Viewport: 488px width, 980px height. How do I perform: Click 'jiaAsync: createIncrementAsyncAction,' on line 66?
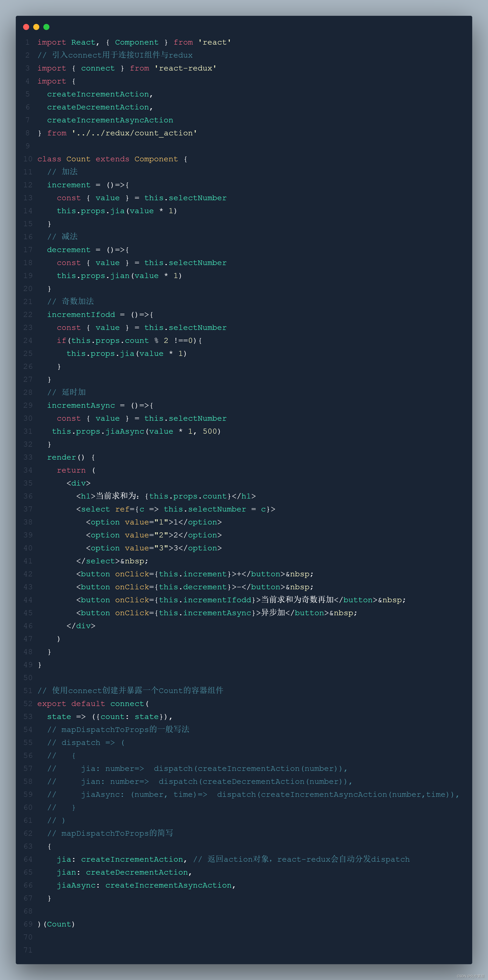146,885
